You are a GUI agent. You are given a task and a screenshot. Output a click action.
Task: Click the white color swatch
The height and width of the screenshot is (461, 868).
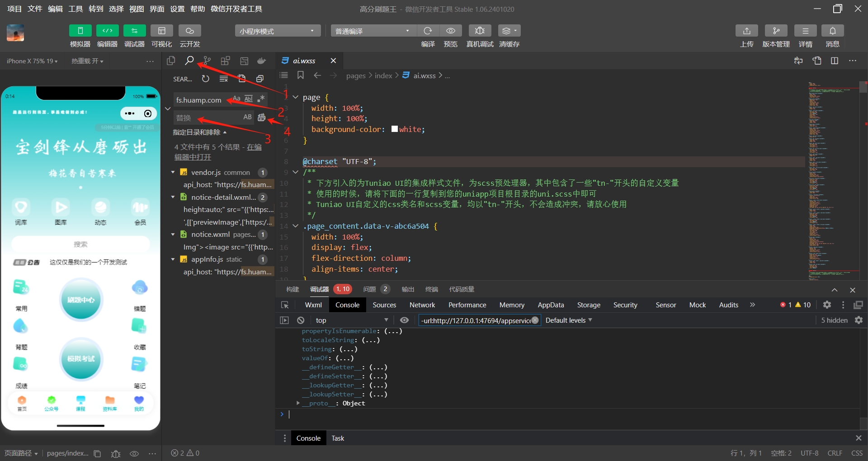click(x=395, y=129)
